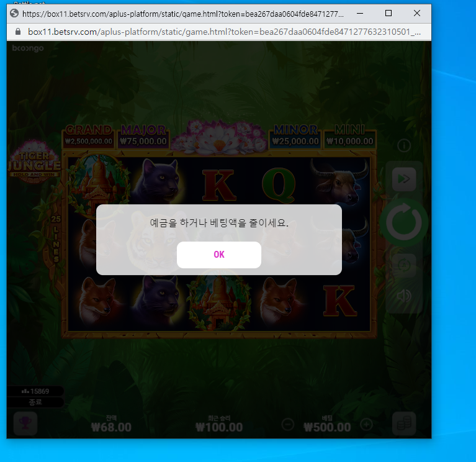Screen dimensions: 476x462
Task: Click the balance value ₩68.00
Action: coord(111,427)
